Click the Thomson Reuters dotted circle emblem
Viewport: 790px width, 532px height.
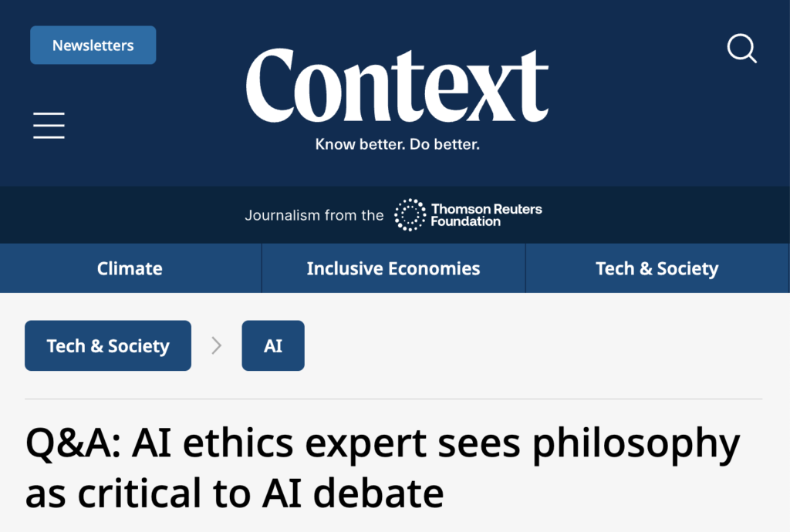pyautogui.click(x=410, y=215)
